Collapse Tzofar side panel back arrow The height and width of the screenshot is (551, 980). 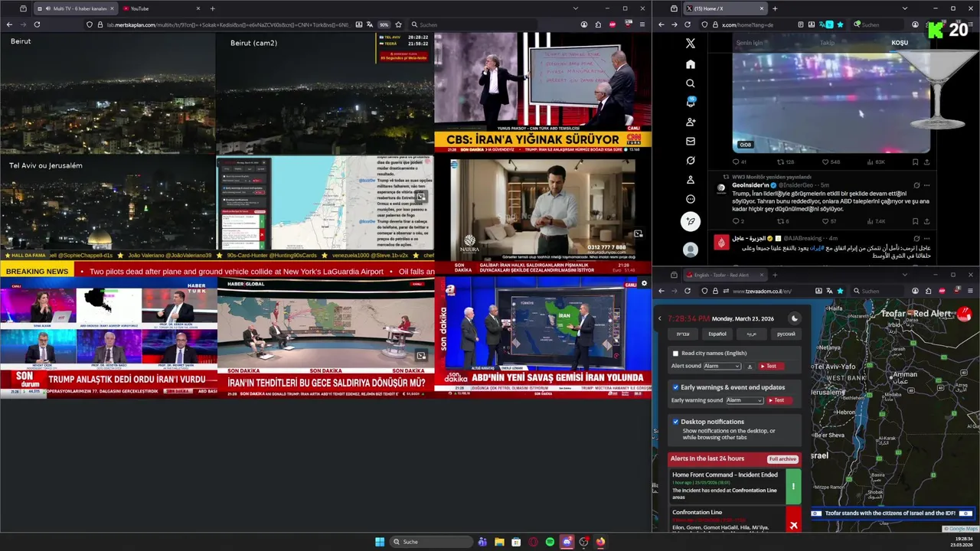coord(660,318)
